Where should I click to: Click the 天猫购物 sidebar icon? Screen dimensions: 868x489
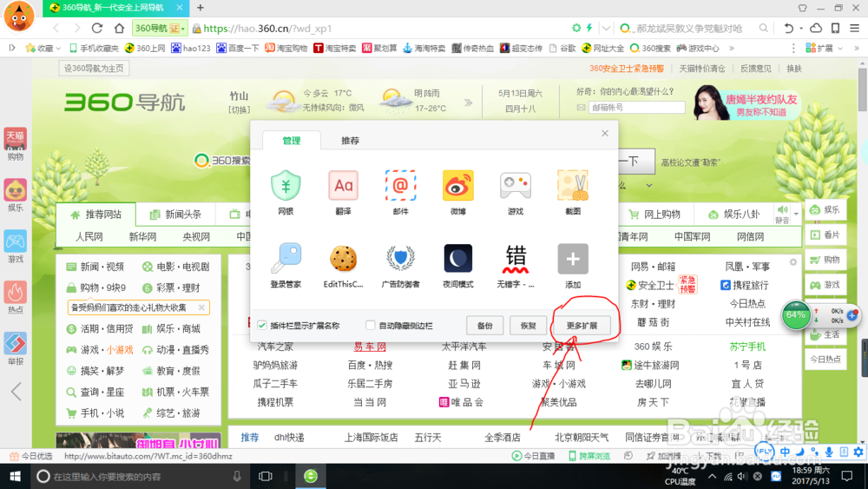pos(16,144)
